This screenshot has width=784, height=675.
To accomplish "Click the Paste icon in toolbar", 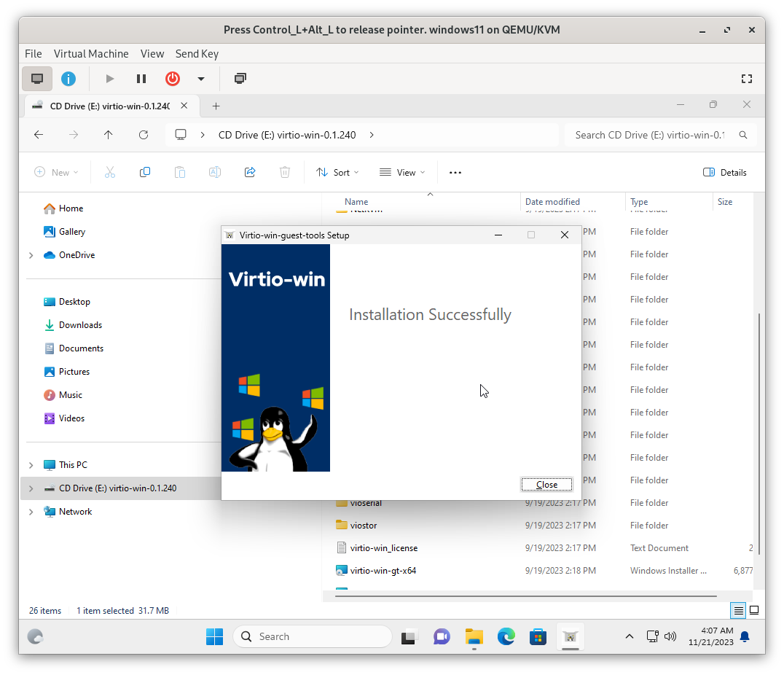I will pyautogui.click(x=180, y=172).
